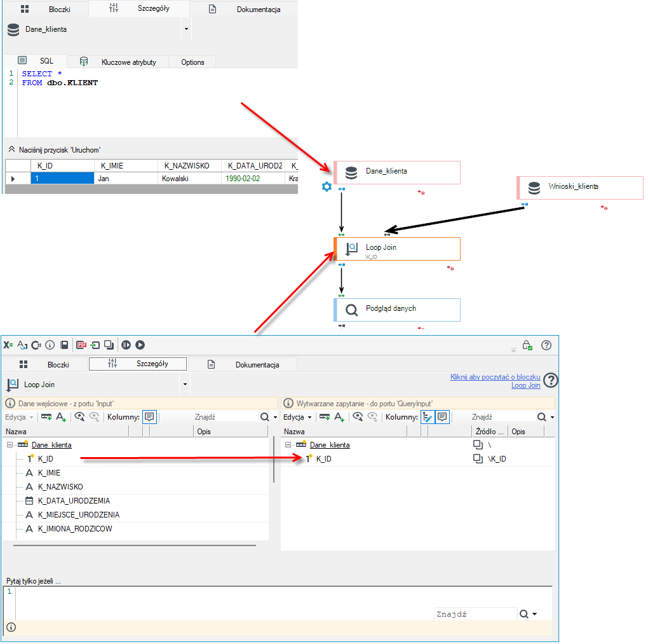Collapse the Dane_klienta tree in the Input panel
Screen dimensions: 648x644
click(x=10, y=444)
